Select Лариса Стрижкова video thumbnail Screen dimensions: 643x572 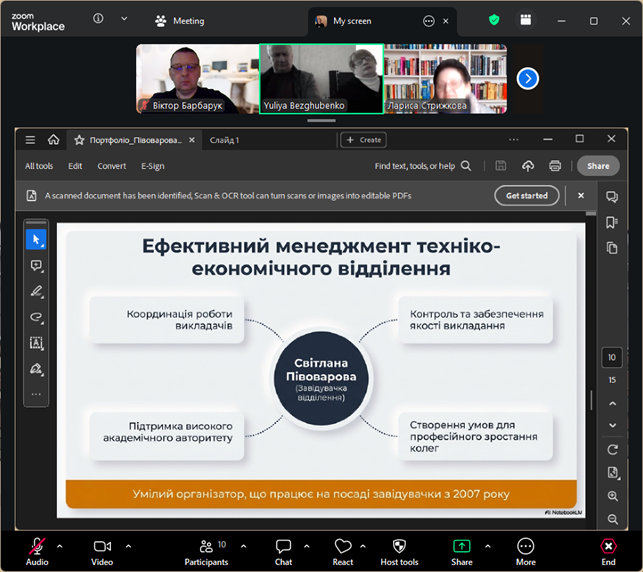click(x=446, y=79)
